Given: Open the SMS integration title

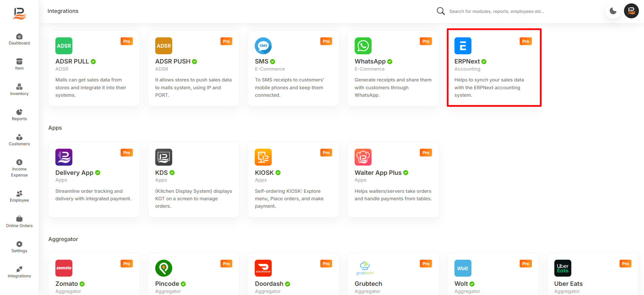Looking at the screenshot, I should (x=262, y=61).
